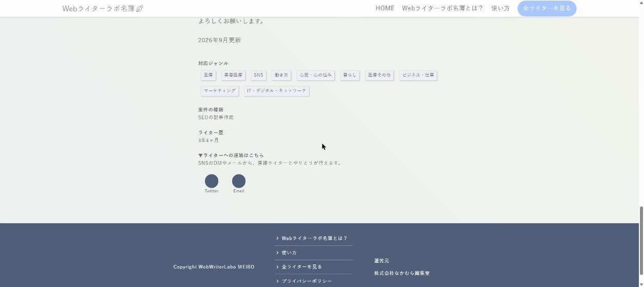Screen dimensions: 644x287
Task: Click the Webライターラボ名簿 site logo
Action: (103, 8)
